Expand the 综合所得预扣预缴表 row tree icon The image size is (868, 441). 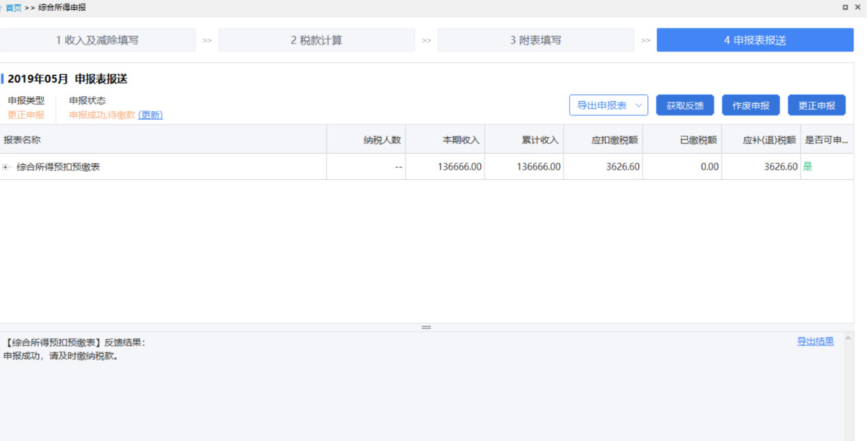[x=6, y=167]
